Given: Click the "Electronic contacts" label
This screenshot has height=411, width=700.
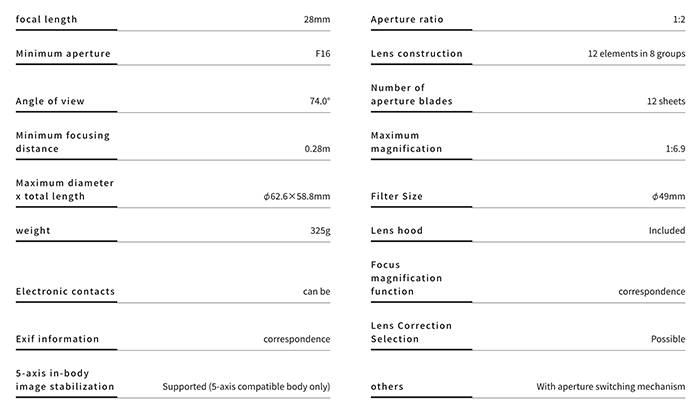Looking at the screenshot, I should (65, 292).
